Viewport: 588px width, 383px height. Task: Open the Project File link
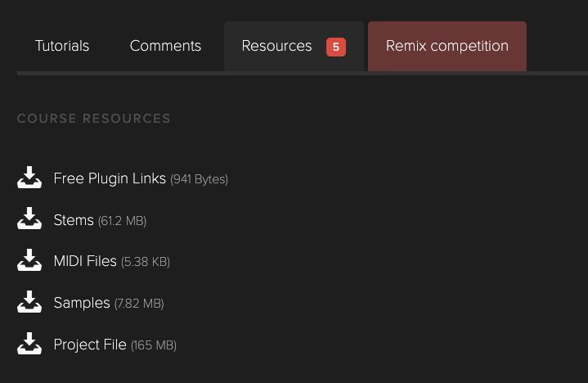pyautogui.click(x=90, y=345)
